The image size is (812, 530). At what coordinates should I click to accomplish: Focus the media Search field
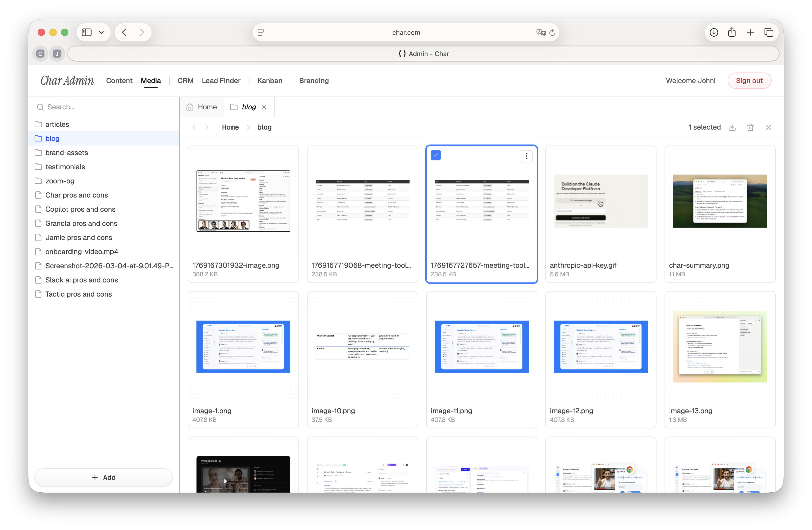pyautogui.click(x=104, y=107)
